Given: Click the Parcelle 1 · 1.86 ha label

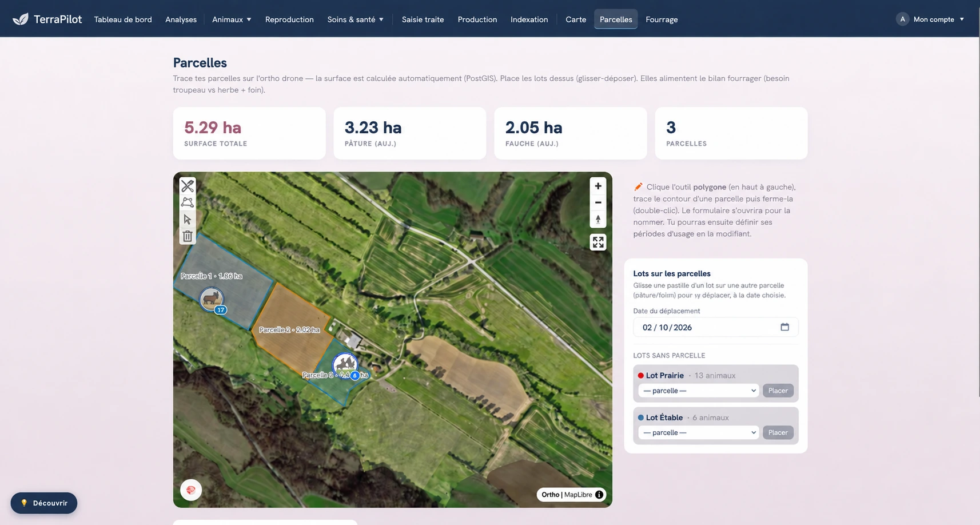Looking at the screenshot, I should (x=212, y=276).
